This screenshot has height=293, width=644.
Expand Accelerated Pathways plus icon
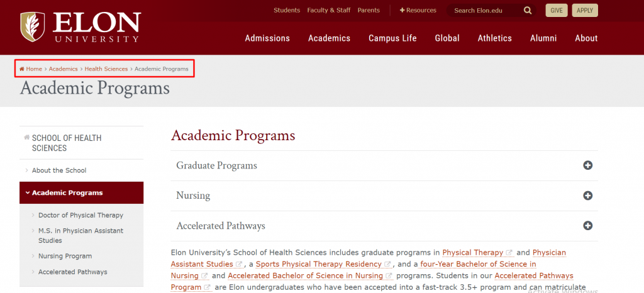tap(588, 226)
